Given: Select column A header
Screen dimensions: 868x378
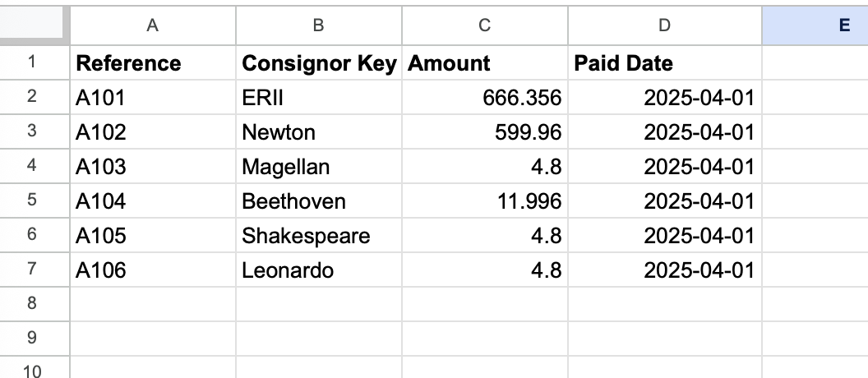Looking at the screenshot, I should point(152,25).
